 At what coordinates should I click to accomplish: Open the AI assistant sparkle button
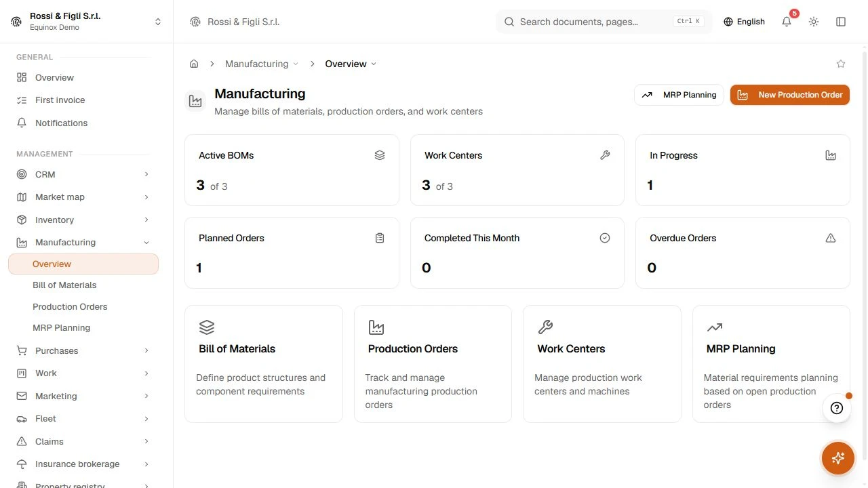pyautogui.click(x=837, y=458)
